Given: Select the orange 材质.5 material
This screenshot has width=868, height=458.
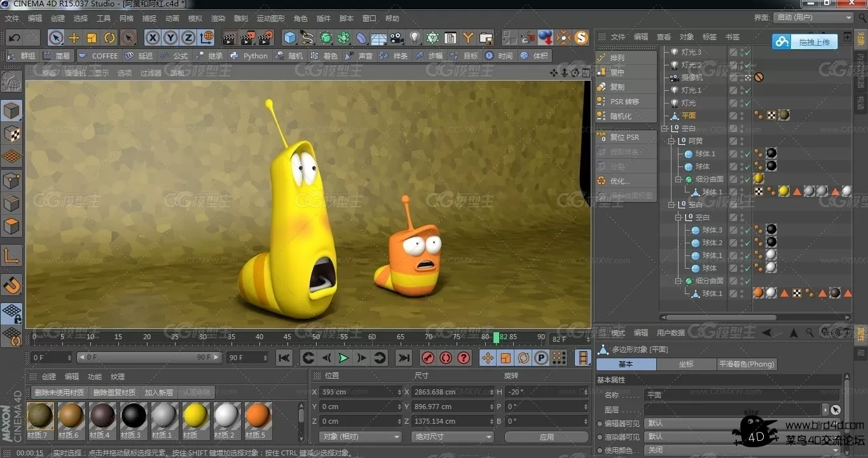Looking at the screenshot, I should pos(257,420).
